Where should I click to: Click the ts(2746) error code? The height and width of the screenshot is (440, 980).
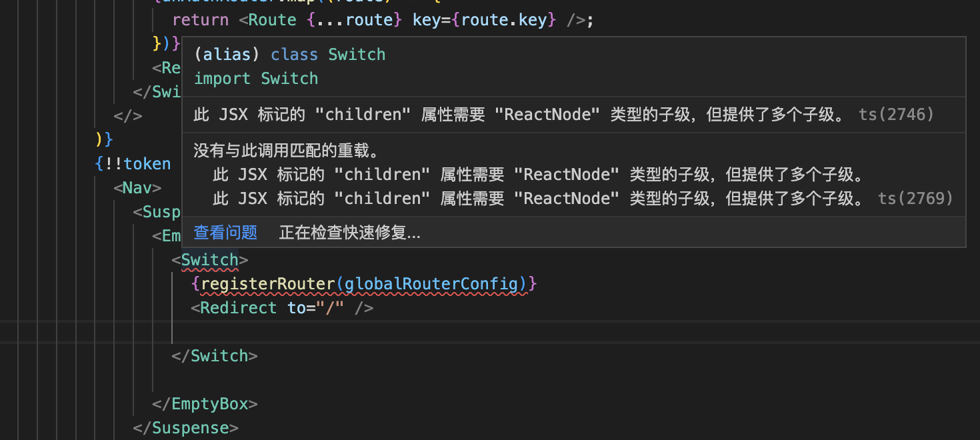[897, 114]
